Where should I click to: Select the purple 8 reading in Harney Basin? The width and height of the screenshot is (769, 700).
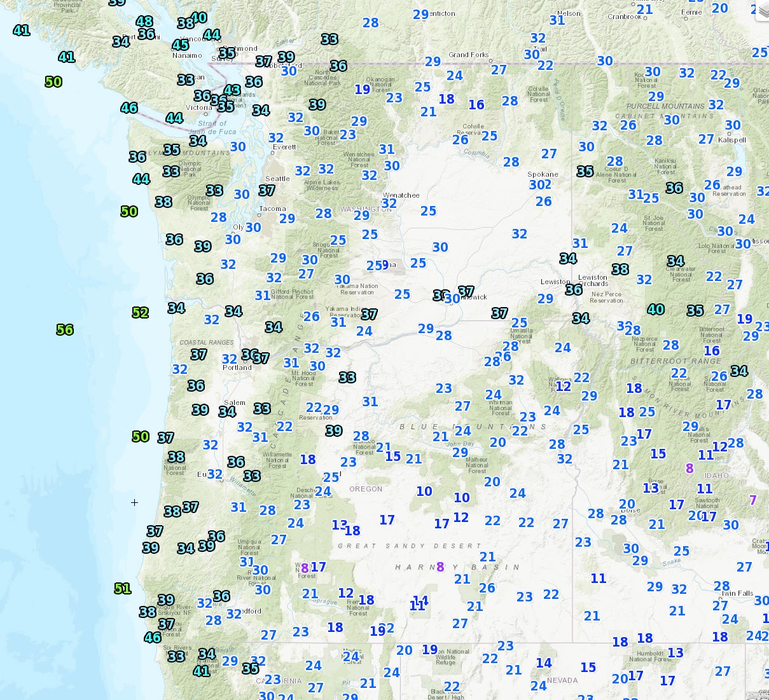pos(440,566)
